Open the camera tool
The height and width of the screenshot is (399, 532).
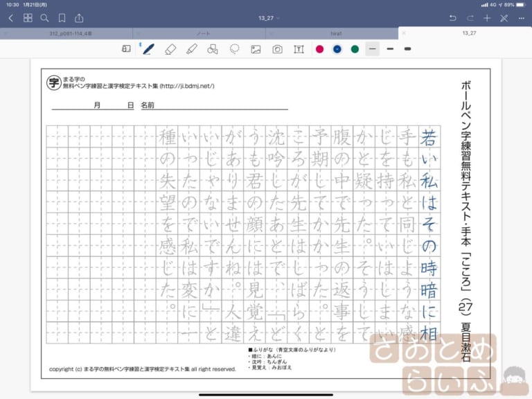(277, 49)
